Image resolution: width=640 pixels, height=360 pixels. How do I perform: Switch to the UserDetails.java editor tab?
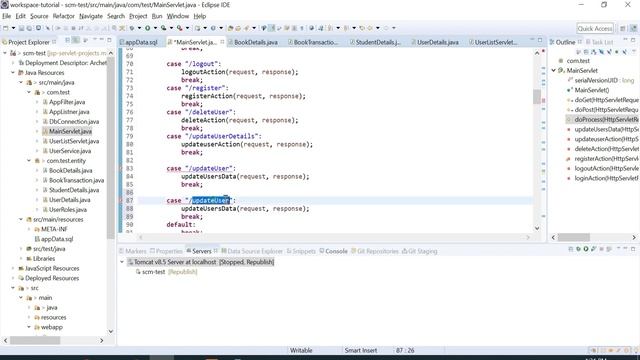[435, 42]
